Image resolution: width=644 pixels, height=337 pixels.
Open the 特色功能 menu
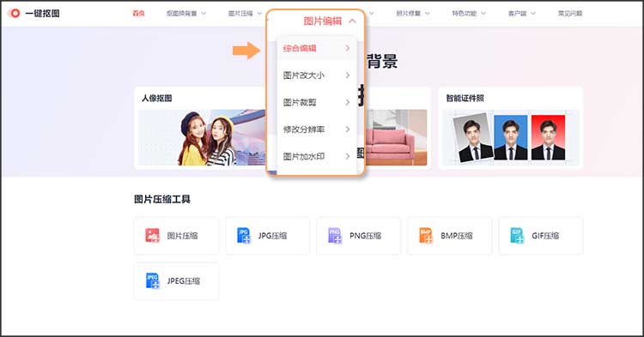[465, 14]
